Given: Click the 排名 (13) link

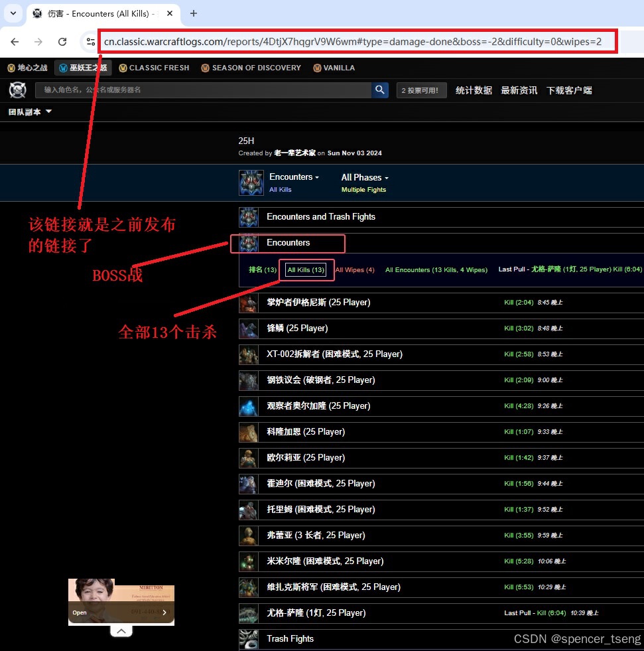Looking at the screenshot, I should (x=263, y=270).
